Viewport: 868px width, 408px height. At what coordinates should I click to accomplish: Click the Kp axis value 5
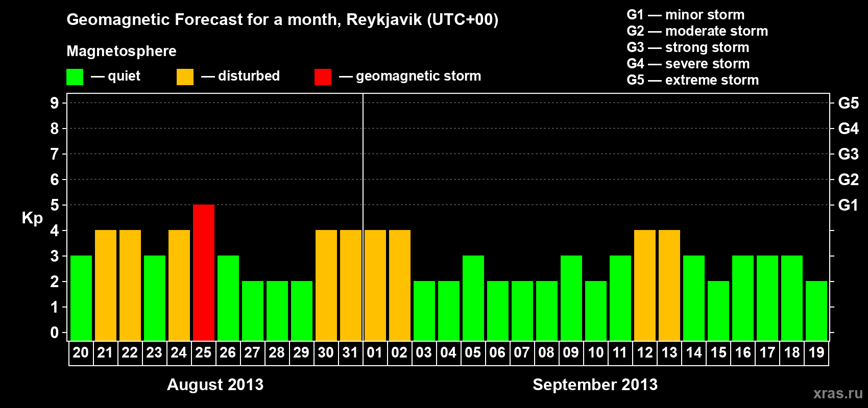point(55,205)
